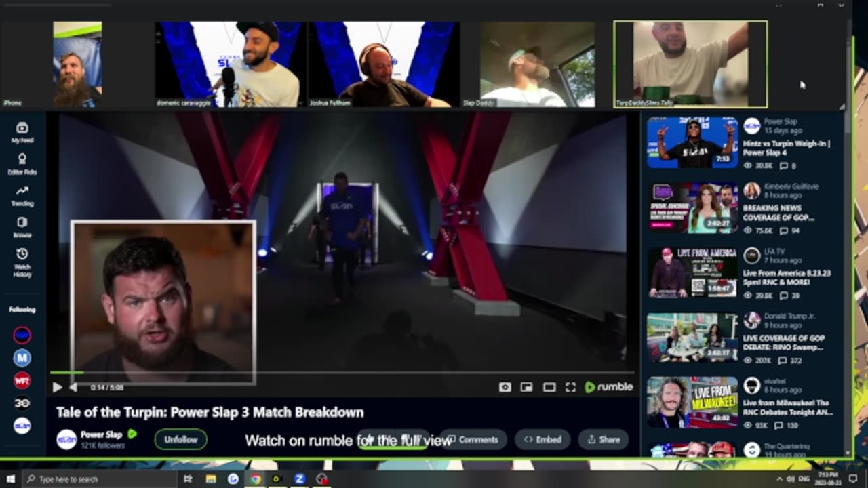Open Mintz vs Turpin Weigh-In thumbnail

(x=692, y=142)
